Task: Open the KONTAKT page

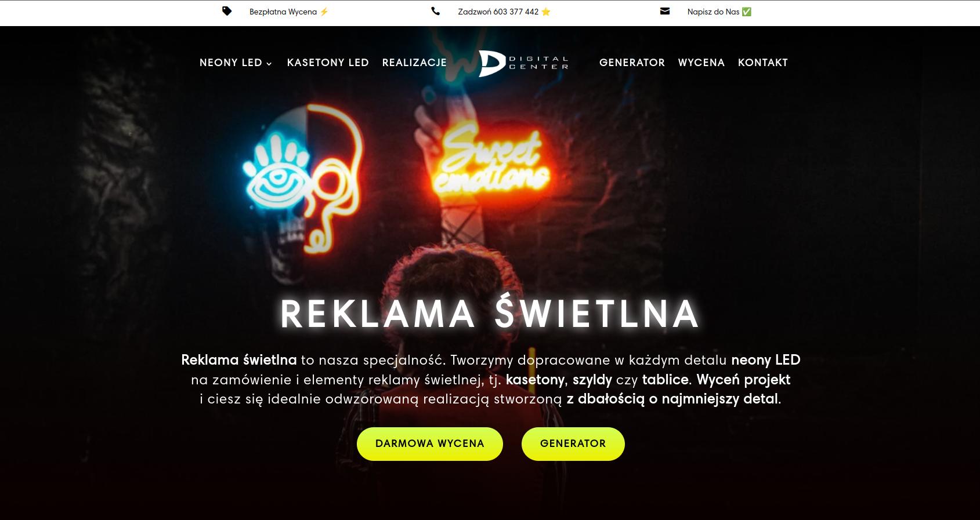Action: [x=762, y=63]
